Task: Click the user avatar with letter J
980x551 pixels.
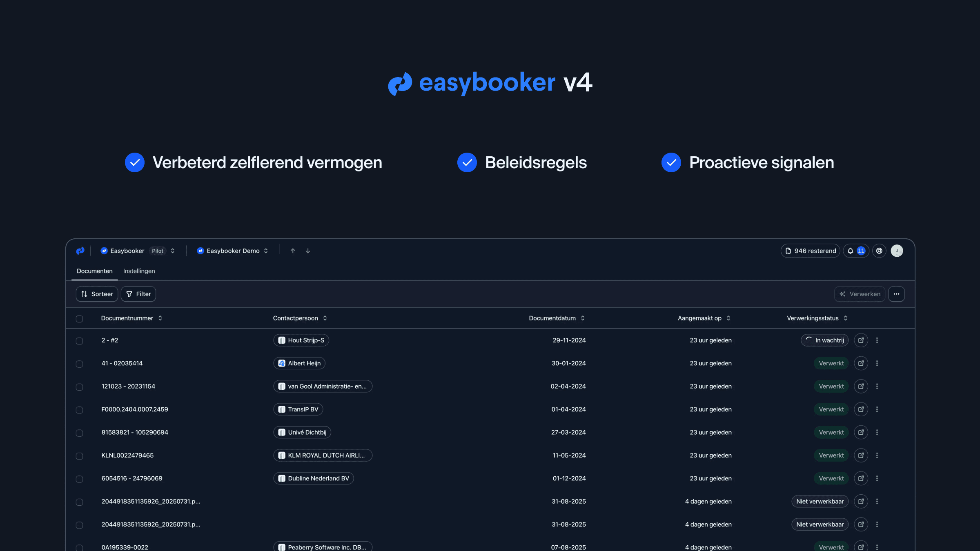Action: 897,251
